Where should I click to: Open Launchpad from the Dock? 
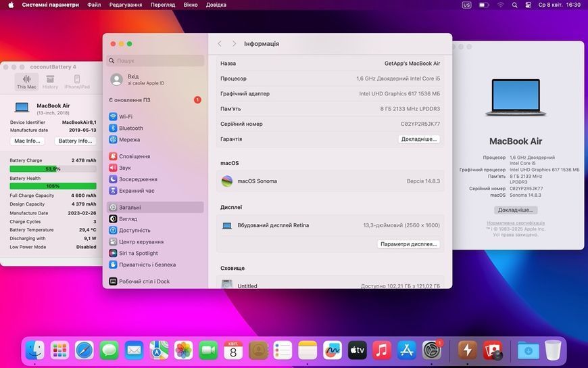[x=59, y=350]
